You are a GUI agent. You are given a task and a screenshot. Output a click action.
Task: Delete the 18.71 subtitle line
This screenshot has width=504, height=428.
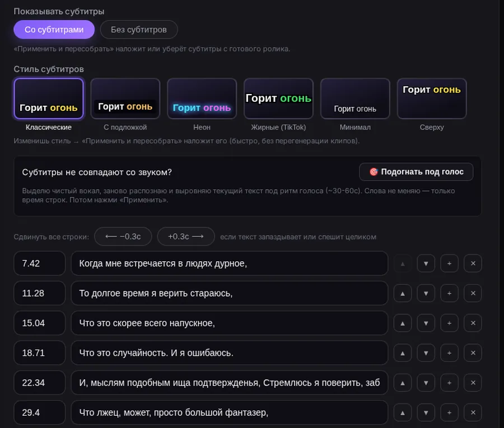(473, 353)
